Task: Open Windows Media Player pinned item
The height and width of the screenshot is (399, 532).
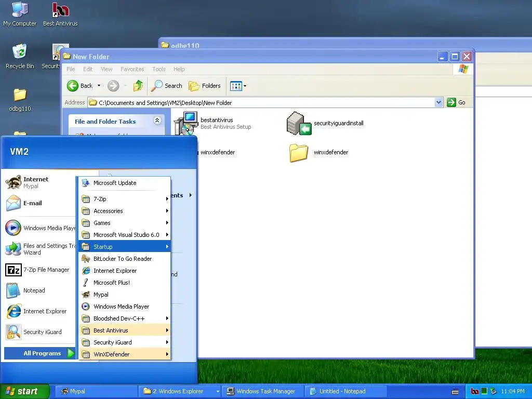Action: (x=40, y=228)
